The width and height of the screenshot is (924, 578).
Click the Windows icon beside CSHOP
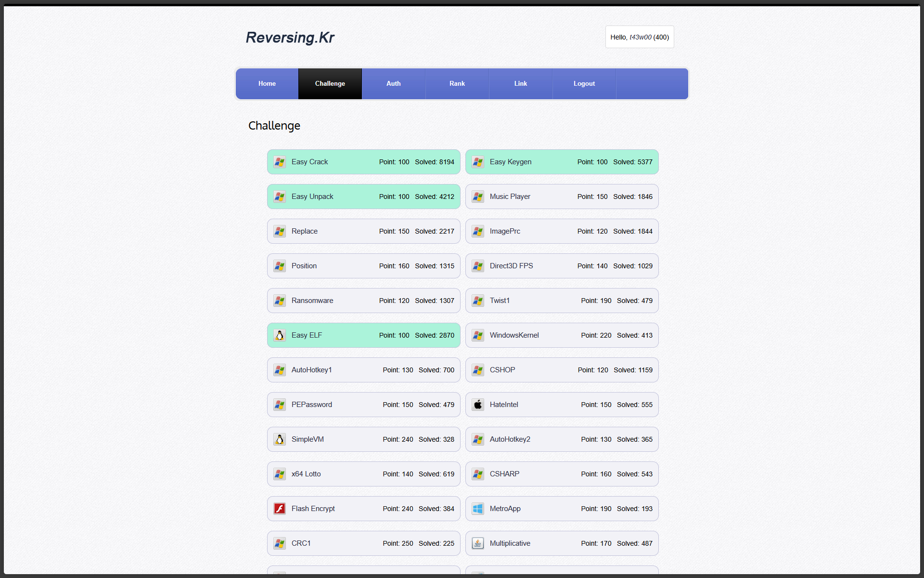pyautogui.click(x=478, y=370)
